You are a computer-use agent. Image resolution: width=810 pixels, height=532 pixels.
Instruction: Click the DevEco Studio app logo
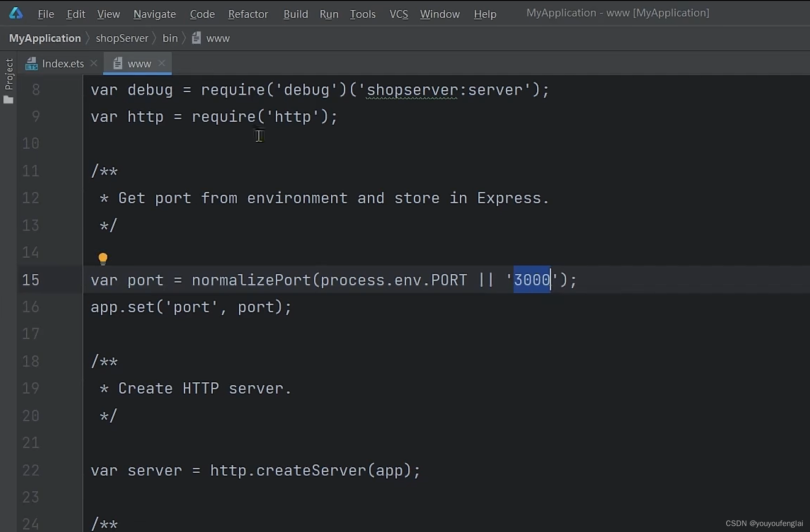[x=16, y=13]
